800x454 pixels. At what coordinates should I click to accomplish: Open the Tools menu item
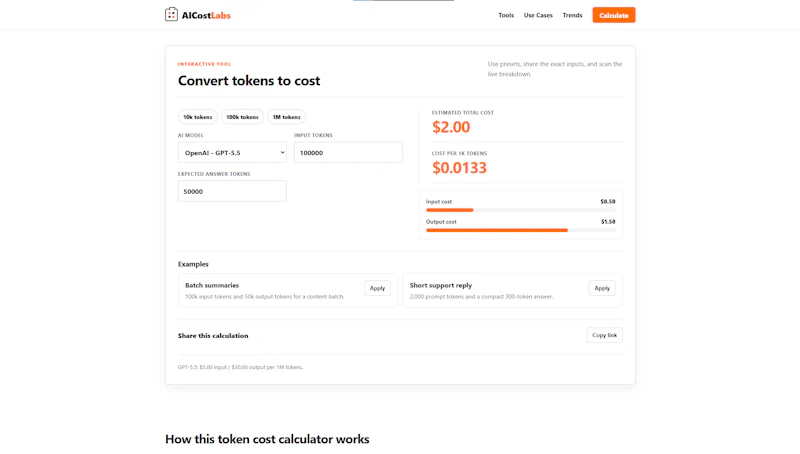[506, 15]
